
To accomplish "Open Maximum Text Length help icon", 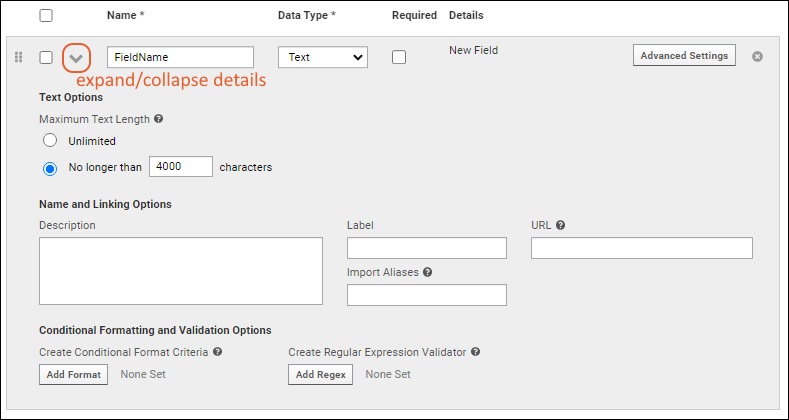I will 159,119.
